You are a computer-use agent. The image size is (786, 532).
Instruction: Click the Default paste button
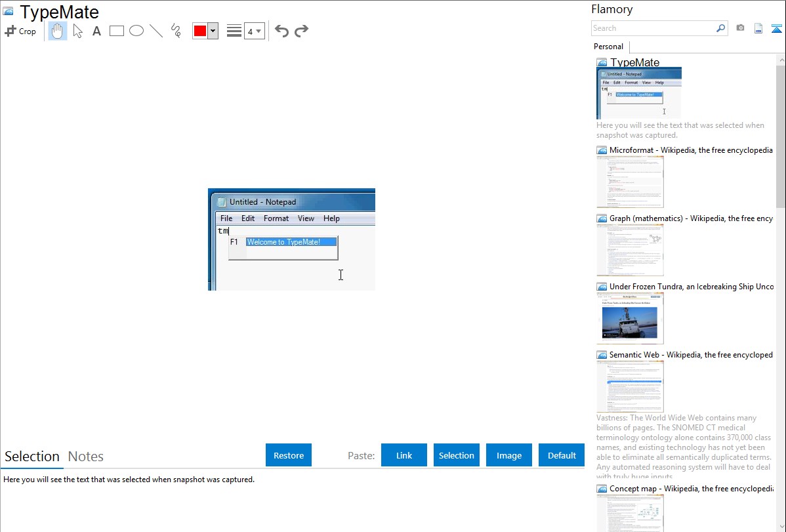coord(562,455)
